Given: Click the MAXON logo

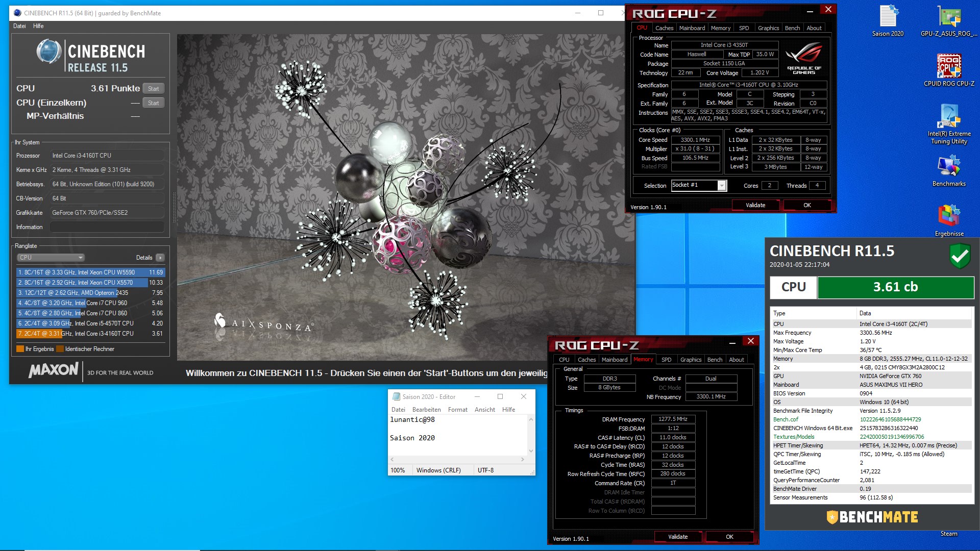Looking at the screenshot, I should click(54, 370).
